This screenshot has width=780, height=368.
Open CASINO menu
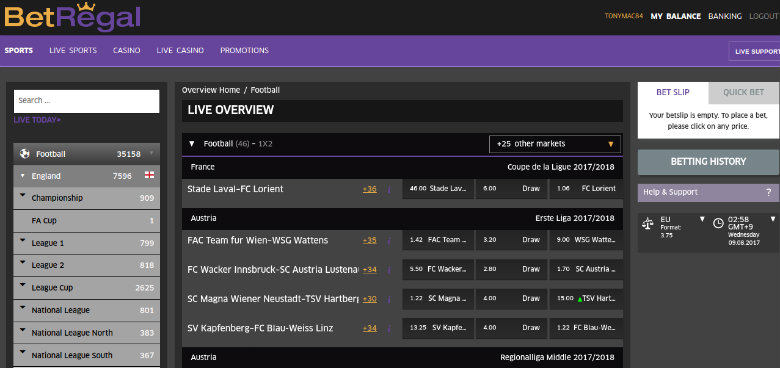click(x=126, y=50)
